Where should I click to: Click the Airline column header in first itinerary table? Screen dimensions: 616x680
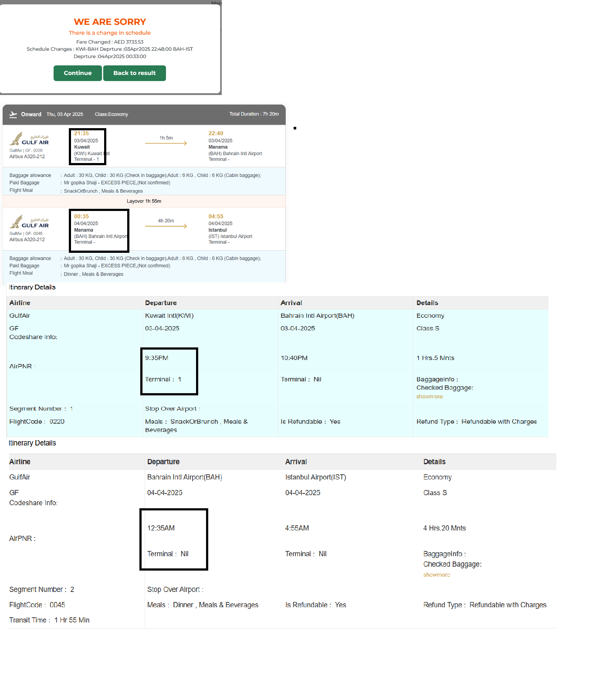pos(20,303)
